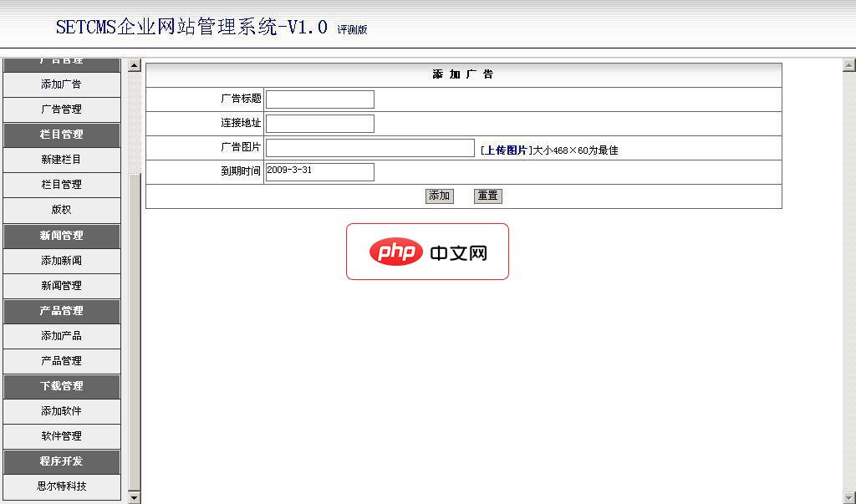Click the 上传图片 link
Image resolution: width=856 pixels, height=504 pixels.
[506, 150]
